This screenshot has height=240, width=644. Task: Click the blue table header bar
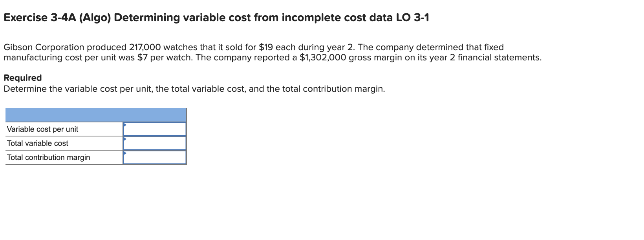[95, 114]
